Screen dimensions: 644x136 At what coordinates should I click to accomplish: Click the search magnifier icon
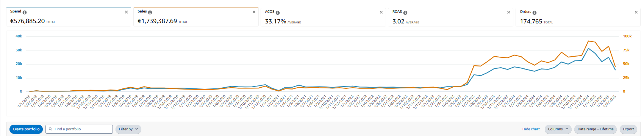click(50, 129)
